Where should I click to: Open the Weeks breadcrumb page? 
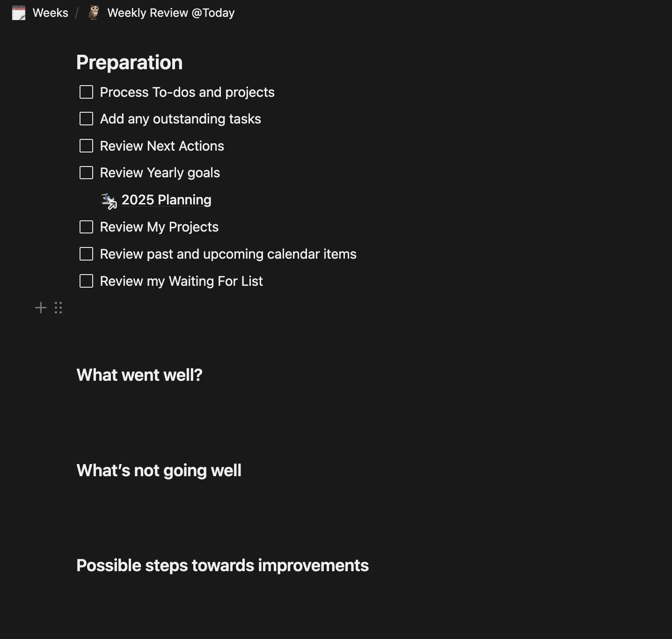pyautogui.click(x=50, y=13)
